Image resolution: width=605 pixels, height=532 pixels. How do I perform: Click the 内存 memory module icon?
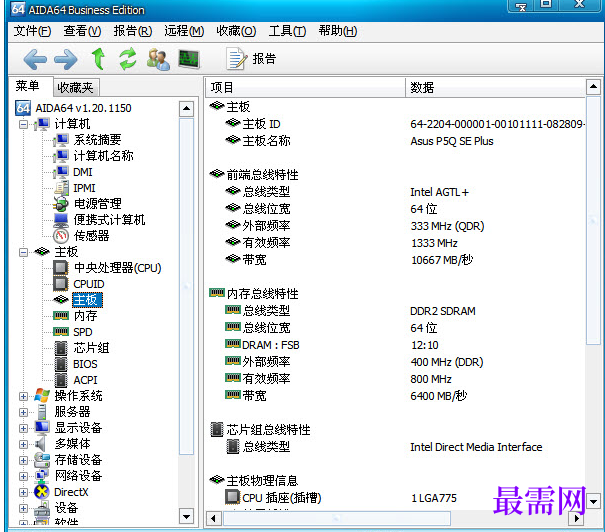tap(61, 316)
